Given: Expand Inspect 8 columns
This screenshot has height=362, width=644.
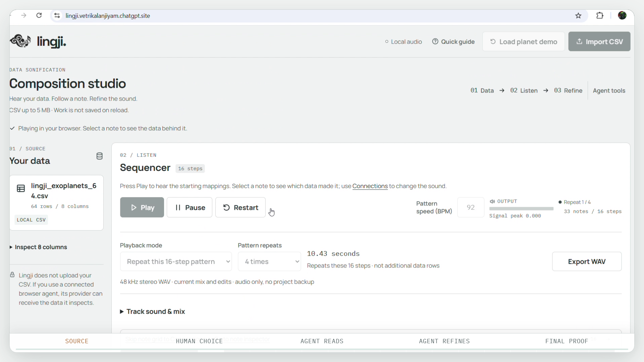Looking at the screenshot, I should pos(38,247).
